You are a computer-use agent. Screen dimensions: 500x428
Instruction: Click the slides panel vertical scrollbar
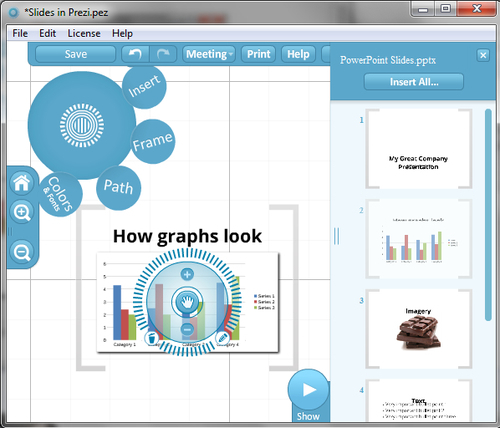(488, 215)
